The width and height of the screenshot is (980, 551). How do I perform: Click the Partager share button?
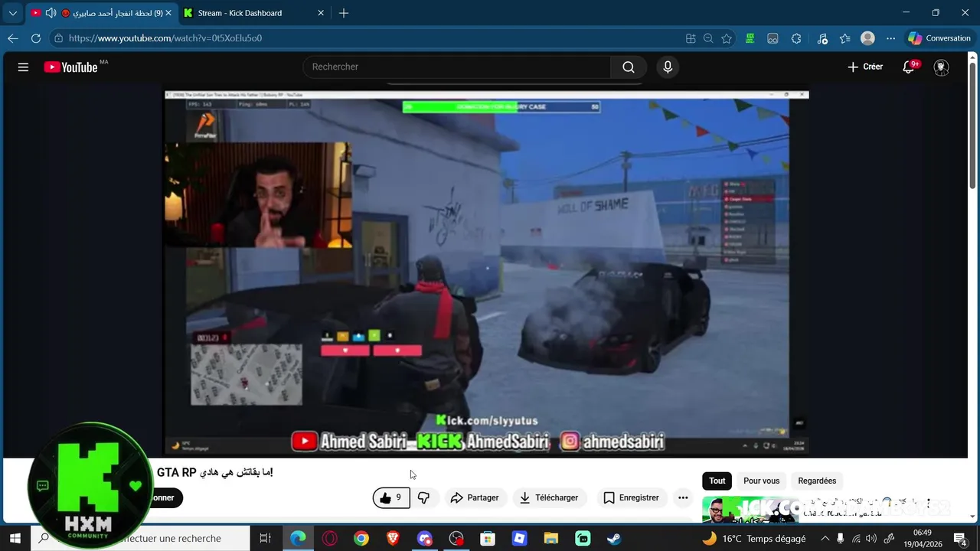coord(475,497)
